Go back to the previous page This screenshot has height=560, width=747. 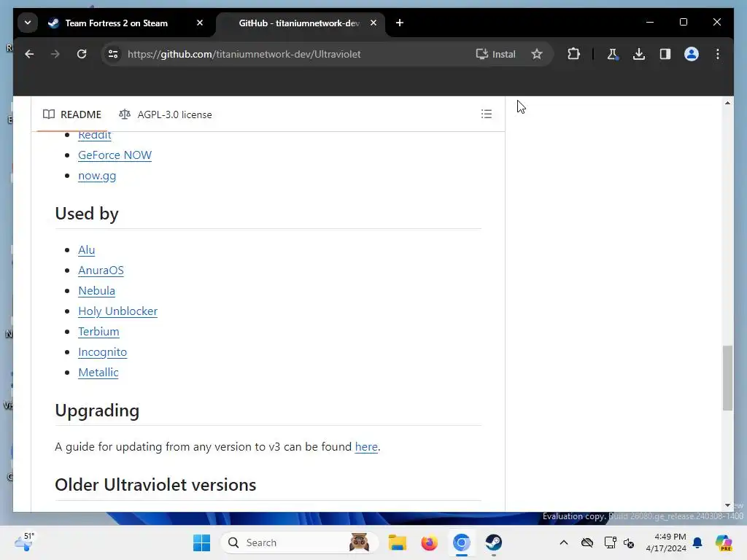pyautogui.click(x=29, y=54)
